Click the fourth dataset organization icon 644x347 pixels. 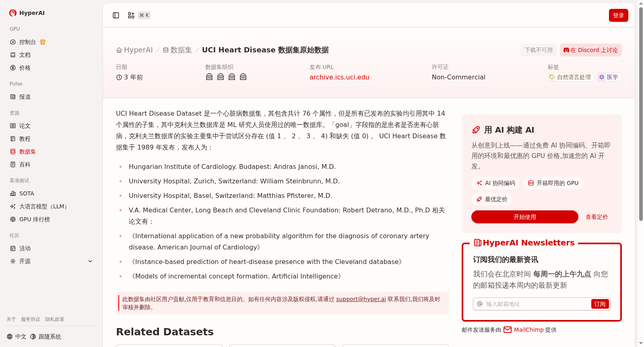pyautogui.click(x=243, y=77)
